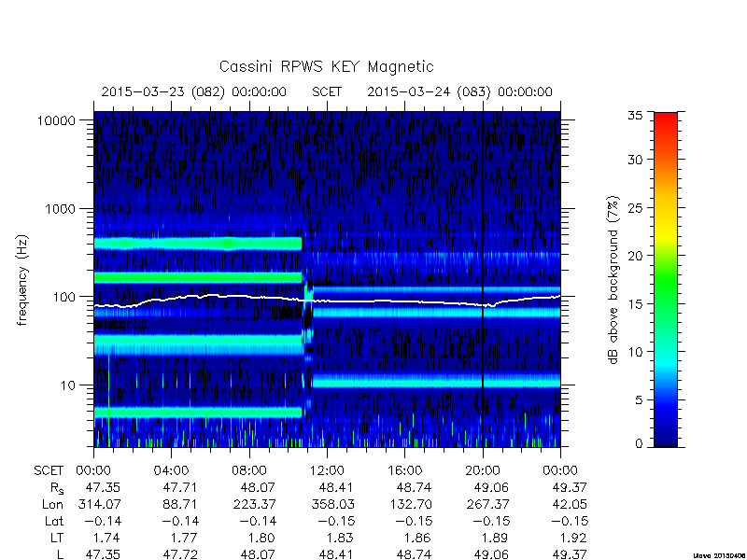Click the 12:00 SCET time label
The image size is (747, 560).
(327, 471)
